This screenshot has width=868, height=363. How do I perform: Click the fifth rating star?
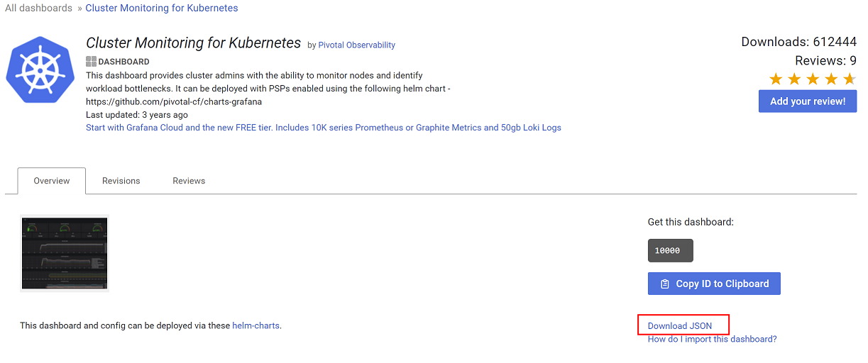pos(849,79)
